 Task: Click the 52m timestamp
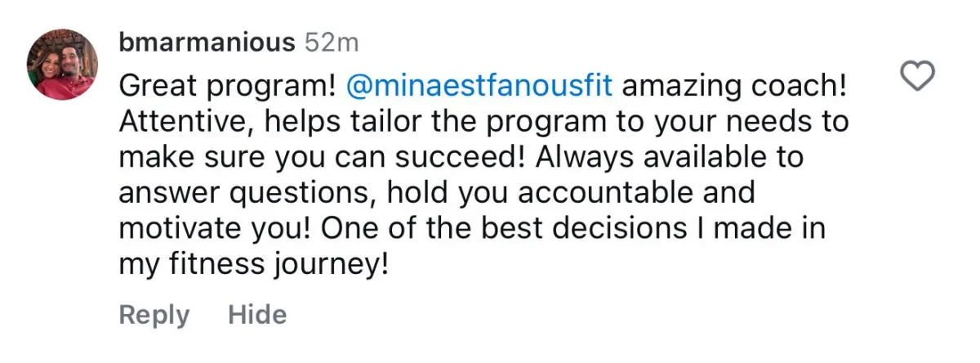[x=331, y=42]
